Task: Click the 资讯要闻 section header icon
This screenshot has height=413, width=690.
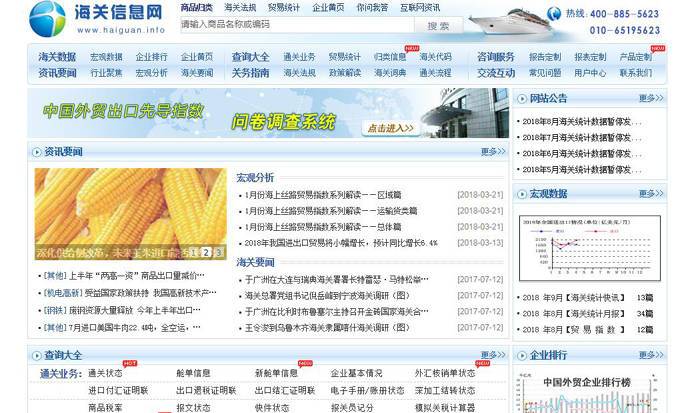Action: [36, 152]
